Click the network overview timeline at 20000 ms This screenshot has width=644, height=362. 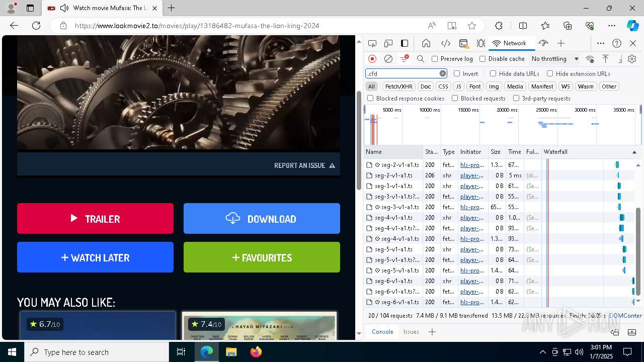click(507, 110)
